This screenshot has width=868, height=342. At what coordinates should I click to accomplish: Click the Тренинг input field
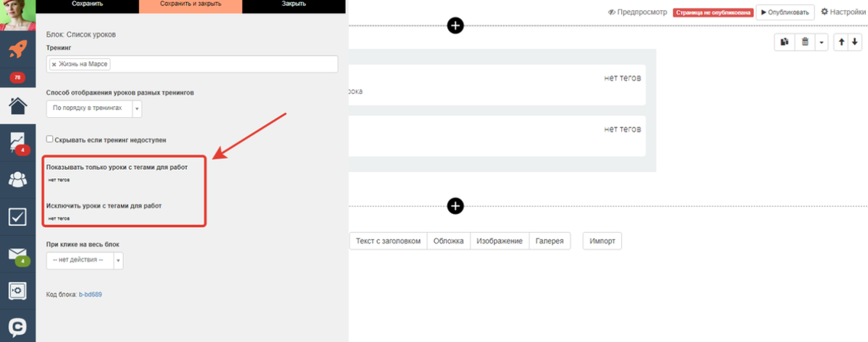tap(192, 64)
